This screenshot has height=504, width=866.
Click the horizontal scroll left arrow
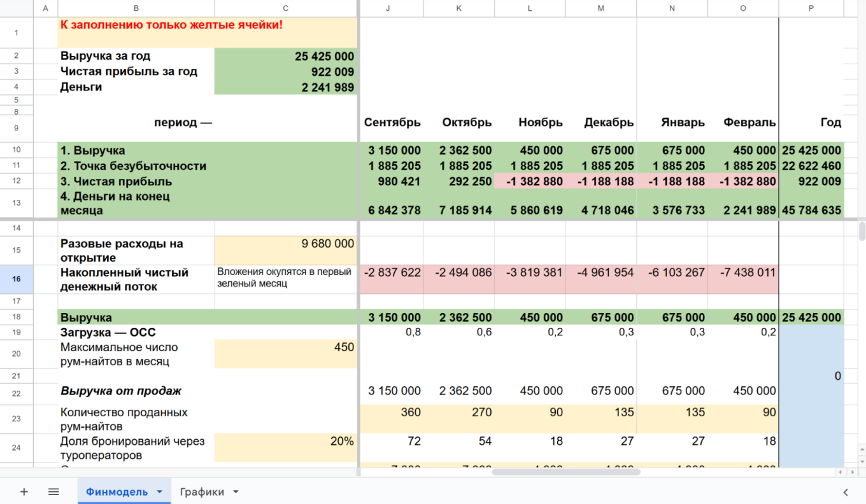[840, 472]
